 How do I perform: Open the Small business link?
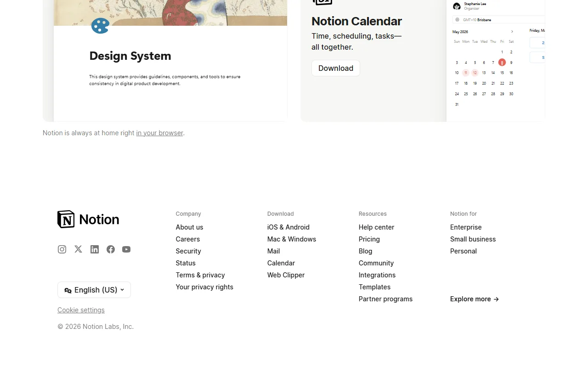click(x=473, y=239)
